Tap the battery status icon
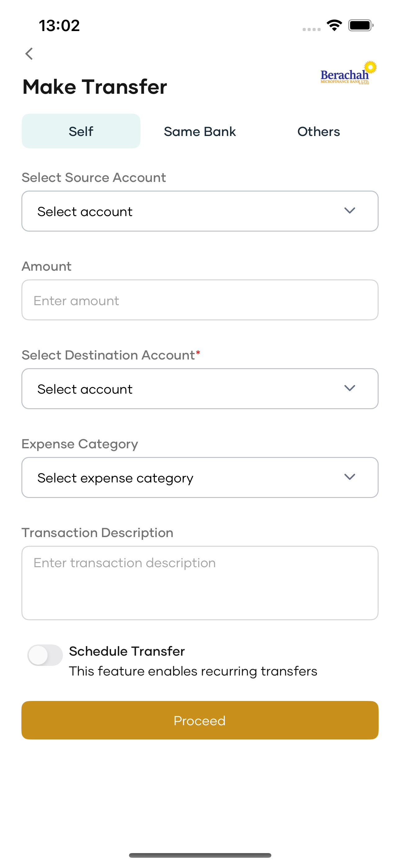 [361, 25]
